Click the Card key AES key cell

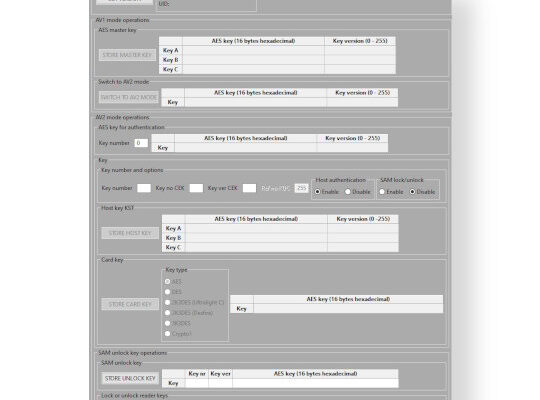(x=348, y=309)
